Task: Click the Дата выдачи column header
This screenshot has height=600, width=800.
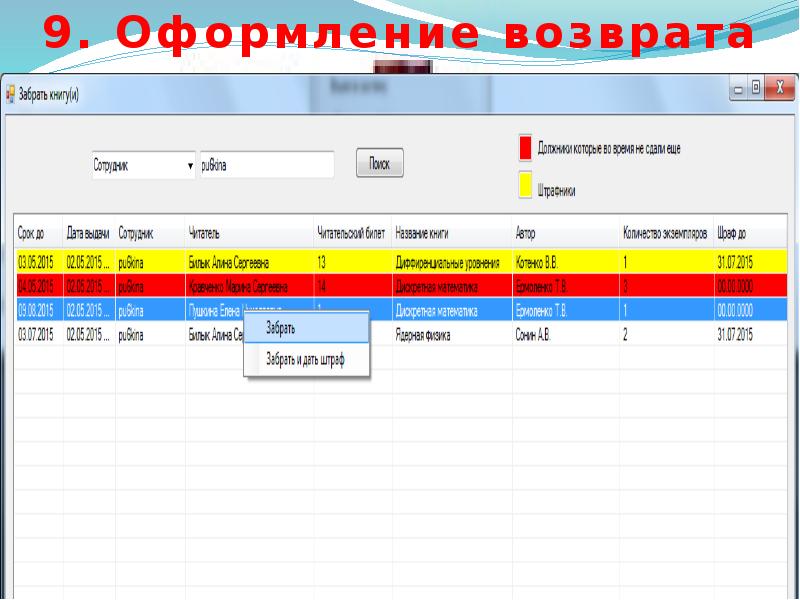Action: (x=89, y=234)
